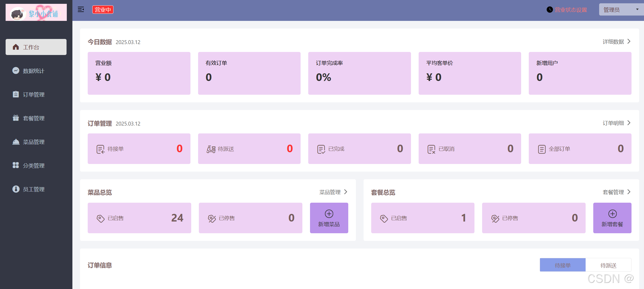Expand the 套餐管理 chevron in 套餐总览
Image resolution: width=644 pixels, height=289 pixels.
(x=629, y=192)
